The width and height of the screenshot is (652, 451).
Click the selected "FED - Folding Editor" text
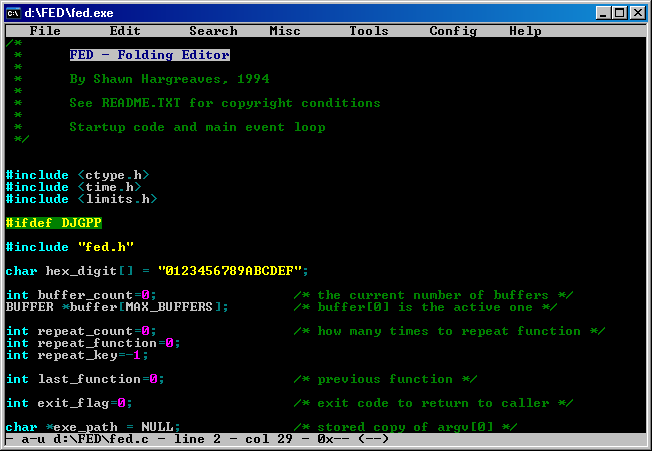pyautogui.click(x=149, y=55)
